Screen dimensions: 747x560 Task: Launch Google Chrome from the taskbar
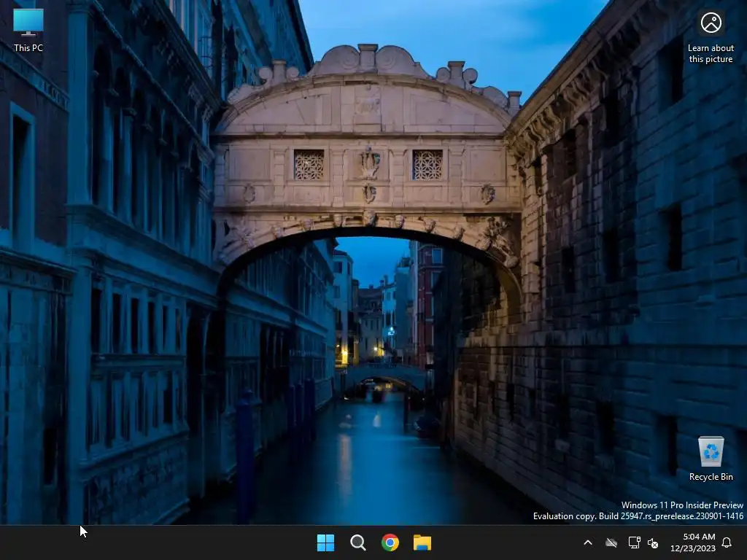[390, 542]
